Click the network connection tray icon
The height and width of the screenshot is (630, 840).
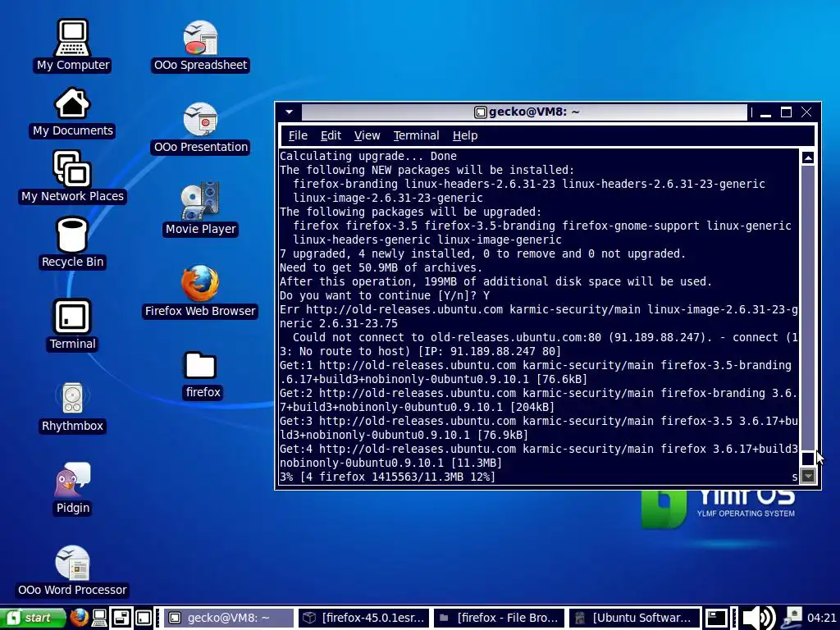tap(792, 618)
